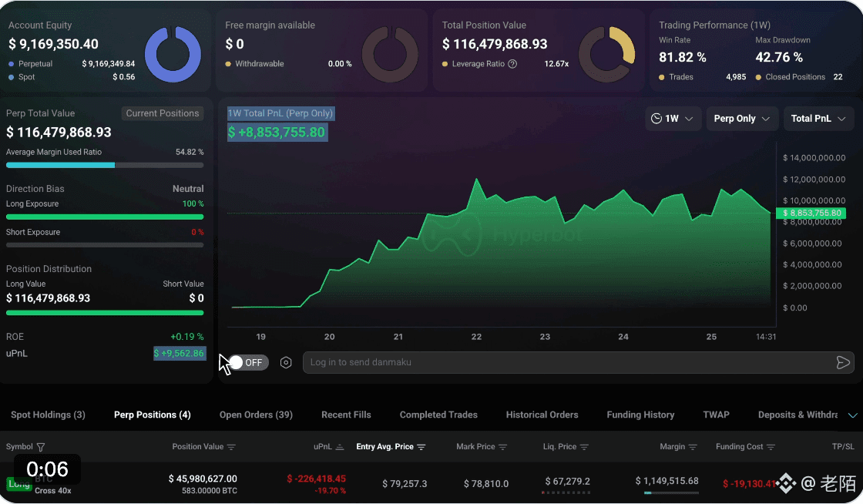Click the mark price $ 78,810.0

coord(486,484)
